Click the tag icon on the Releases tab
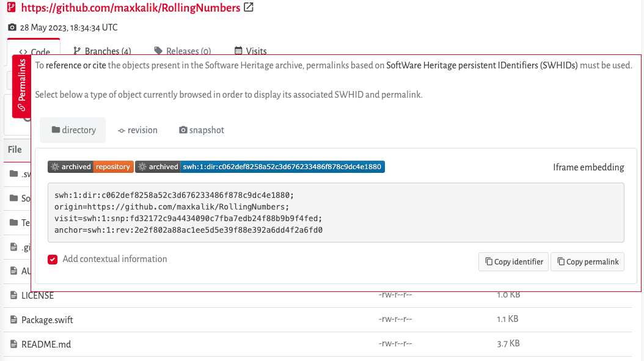Screen dimensions: 644x361 157,51
